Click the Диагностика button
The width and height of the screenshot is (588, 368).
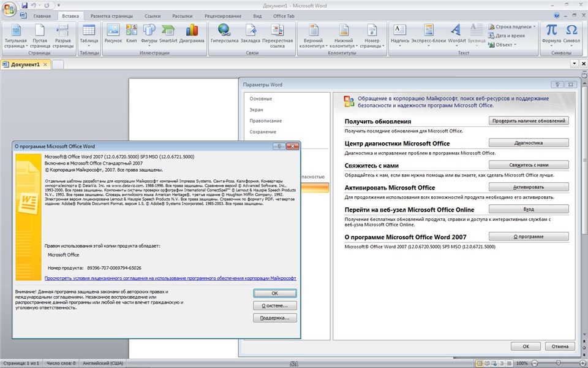[x=529, y=143]
